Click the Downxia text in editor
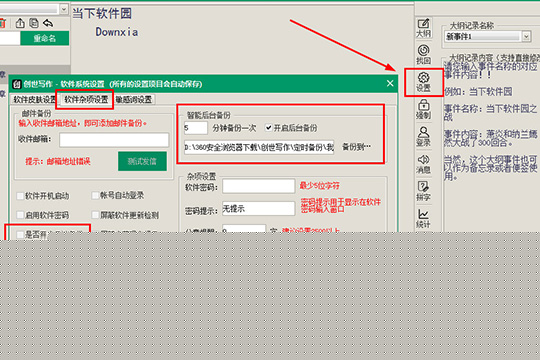The image size is (540, 360). (117, 32)
